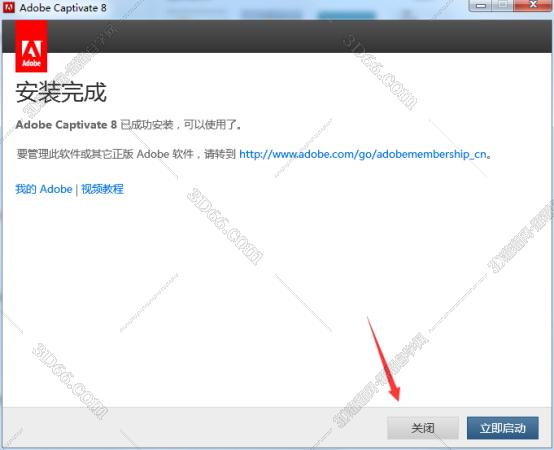Click the Adobe Captivate 8 title bar icon
Screen dimensions: 554x450
(x=8, y=7)
